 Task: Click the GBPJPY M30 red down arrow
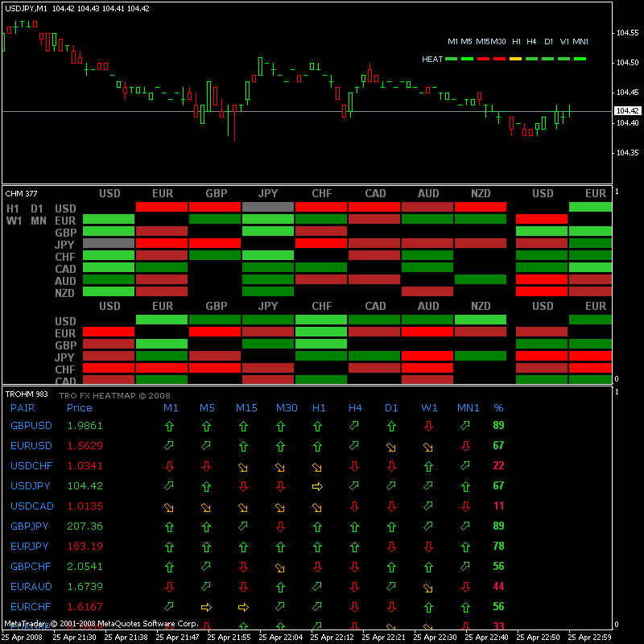pyautogui.click(x=280, y=526)
